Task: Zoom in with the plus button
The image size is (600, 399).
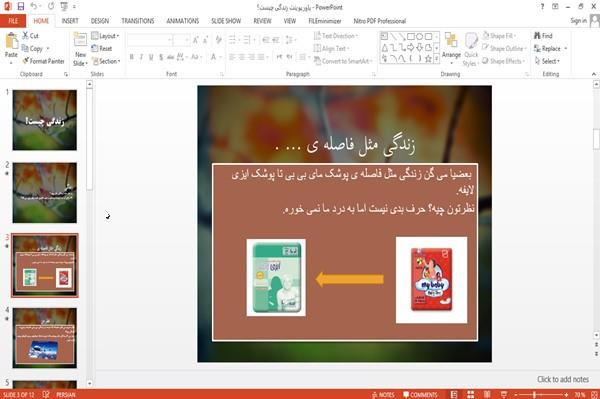Action: (566, 394)
